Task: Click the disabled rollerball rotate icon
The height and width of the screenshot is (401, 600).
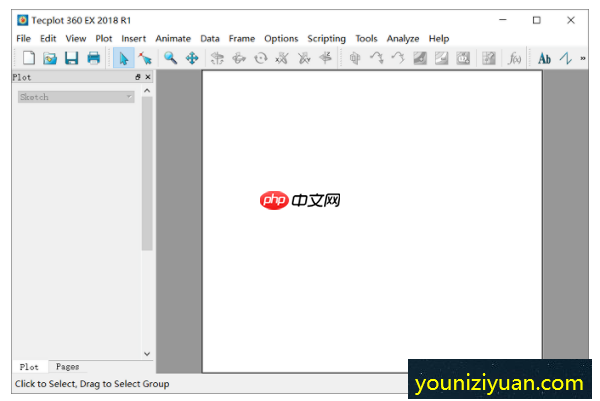Action: 239,58
